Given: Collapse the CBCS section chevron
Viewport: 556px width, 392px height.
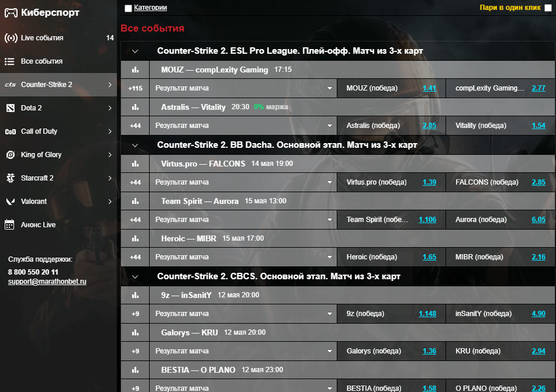Looking at the screenshot, I should click(x=135, y=276).
